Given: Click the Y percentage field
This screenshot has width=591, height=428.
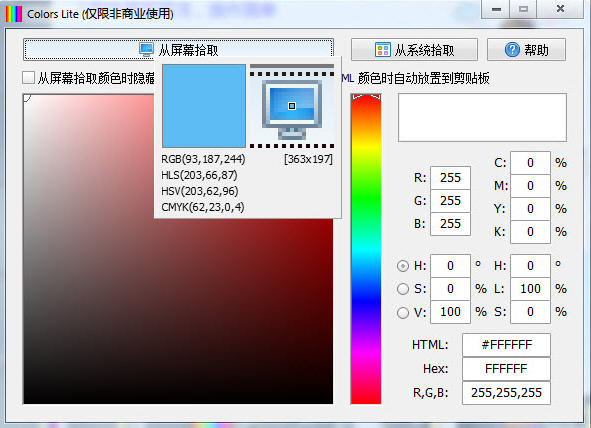Looking at the screenshot, I should click(x=530, y=209).
